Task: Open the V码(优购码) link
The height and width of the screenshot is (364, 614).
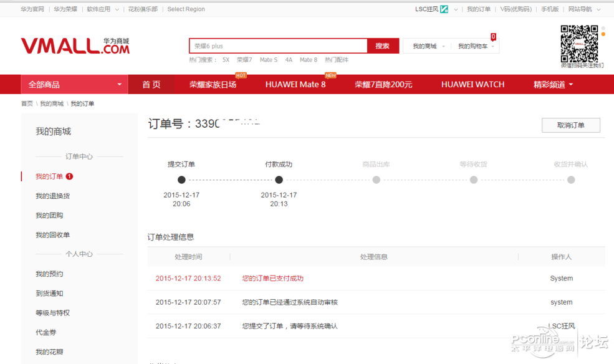Action: [516, 9]
